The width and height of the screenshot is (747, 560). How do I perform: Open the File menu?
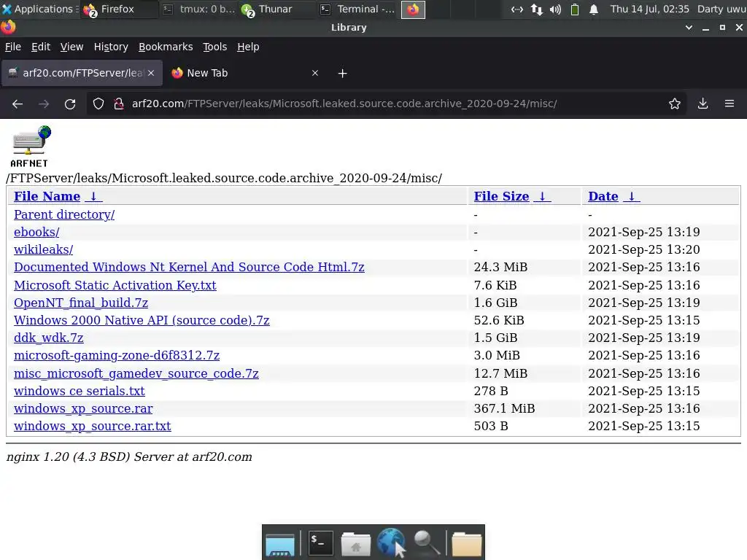click(13, 47)
